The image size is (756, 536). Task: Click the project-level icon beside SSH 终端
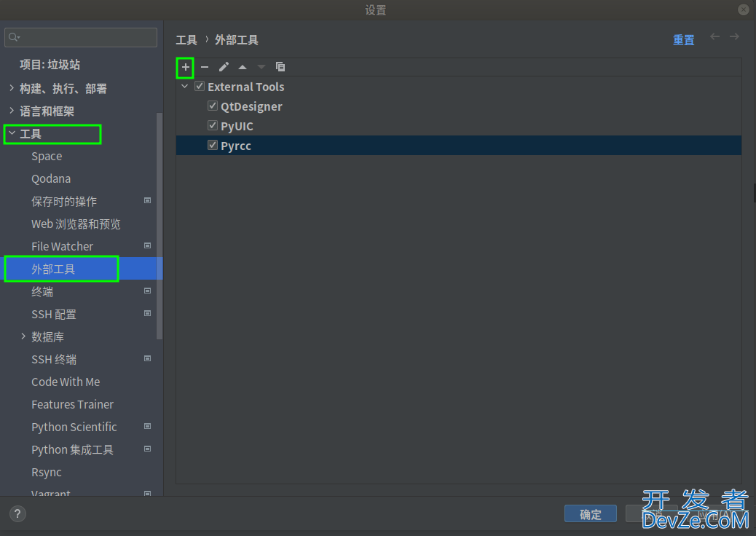(148, 358)
